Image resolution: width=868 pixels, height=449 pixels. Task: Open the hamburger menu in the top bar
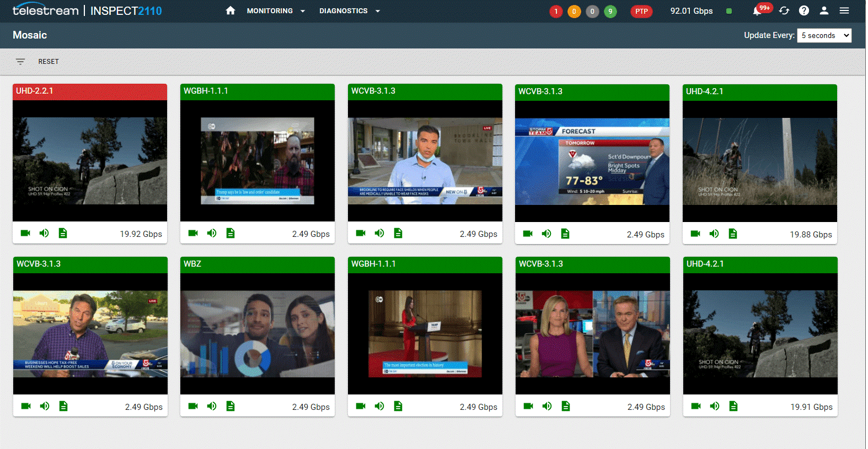(x=844, y=10)
